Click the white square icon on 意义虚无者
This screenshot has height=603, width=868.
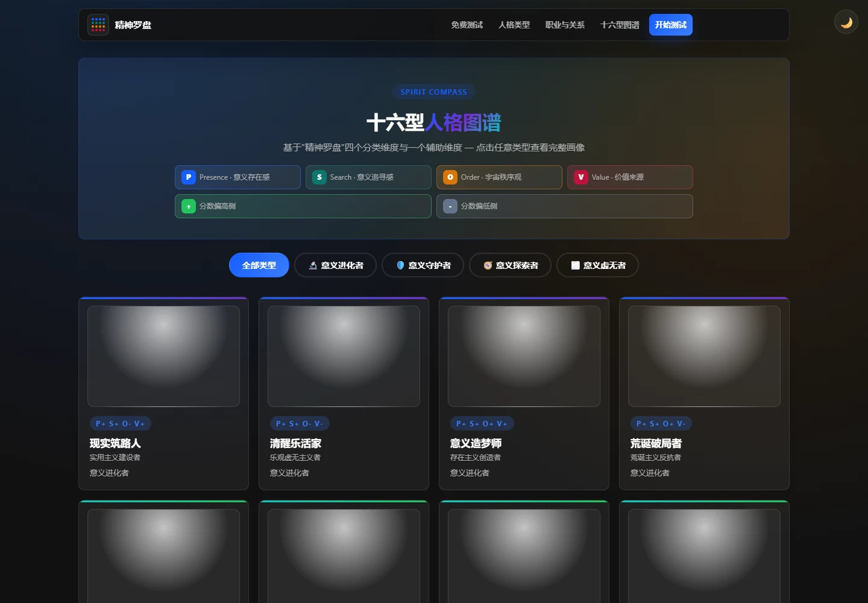(575, 265)
